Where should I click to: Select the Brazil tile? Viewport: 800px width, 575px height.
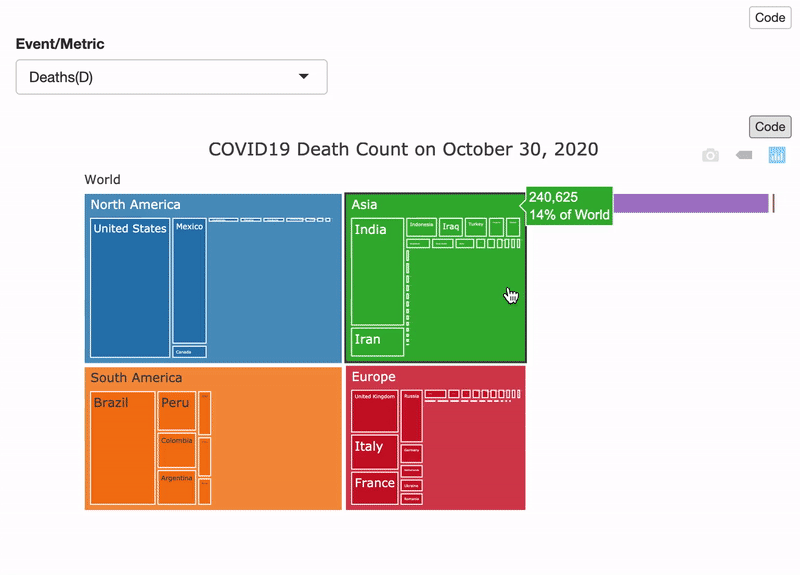coord(122,450)
